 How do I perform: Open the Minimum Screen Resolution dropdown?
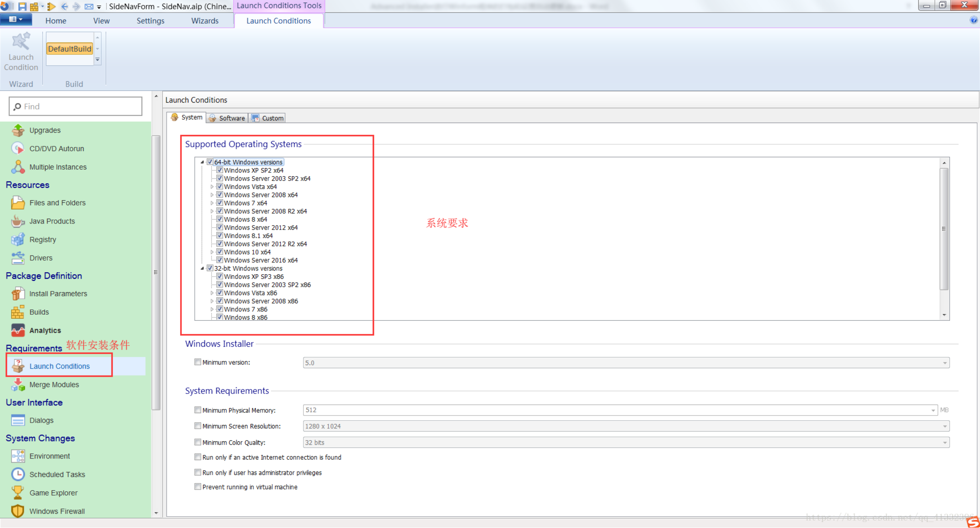(944, 426)
